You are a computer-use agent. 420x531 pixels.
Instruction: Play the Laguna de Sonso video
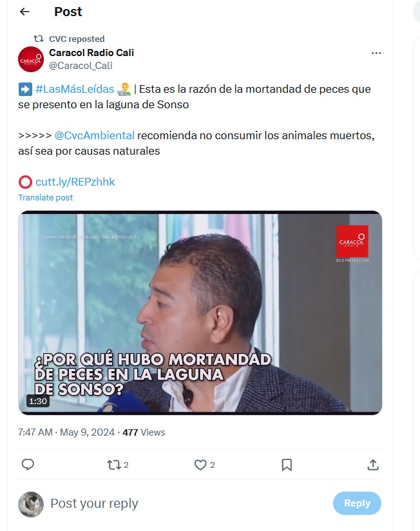pos(200,313)
